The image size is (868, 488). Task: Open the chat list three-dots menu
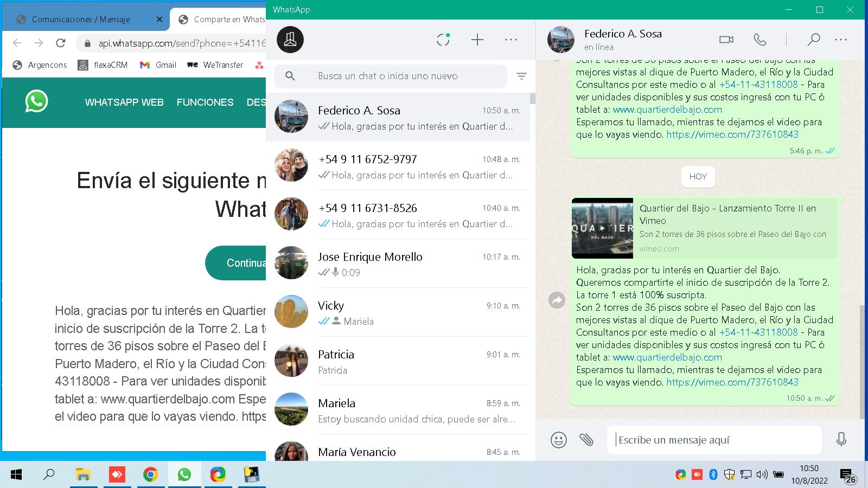click(511, 40)
